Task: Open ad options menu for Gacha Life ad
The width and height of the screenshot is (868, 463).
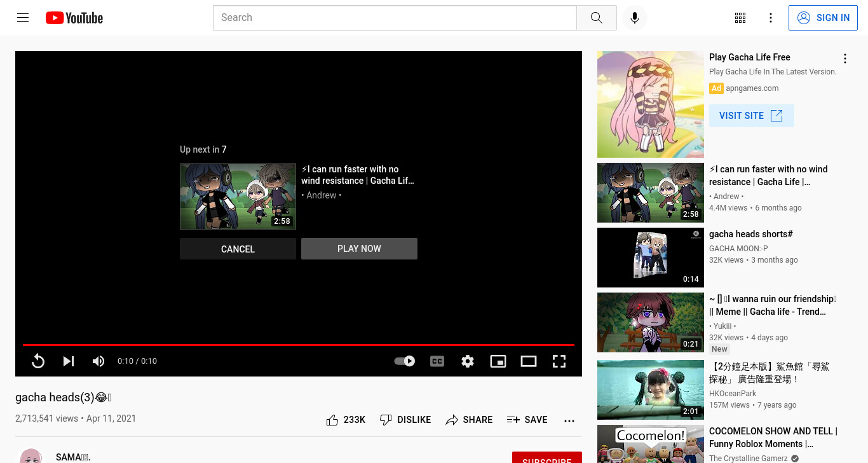Action: click(x=845, y=59)
